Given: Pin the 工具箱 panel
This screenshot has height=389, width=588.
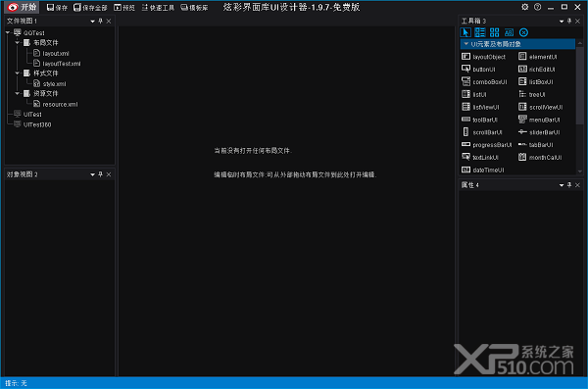Looking at the screenshot, I should tap(569, 22).
